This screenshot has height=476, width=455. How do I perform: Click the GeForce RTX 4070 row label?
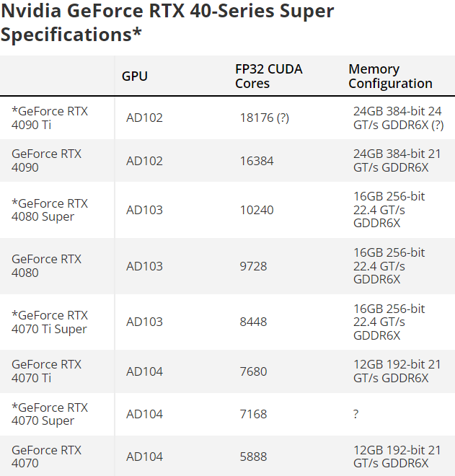pos(46,457)
